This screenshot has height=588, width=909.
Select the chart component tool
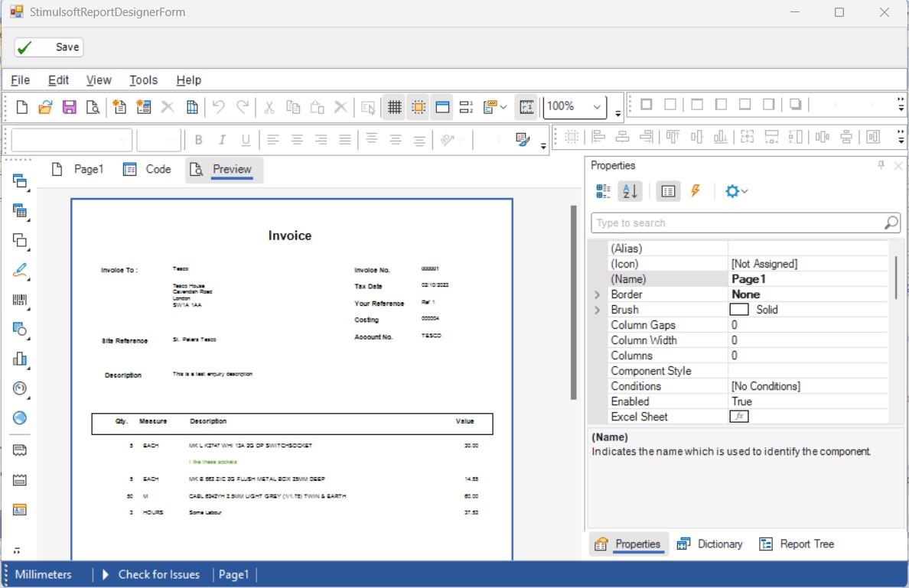click(20, 359)
